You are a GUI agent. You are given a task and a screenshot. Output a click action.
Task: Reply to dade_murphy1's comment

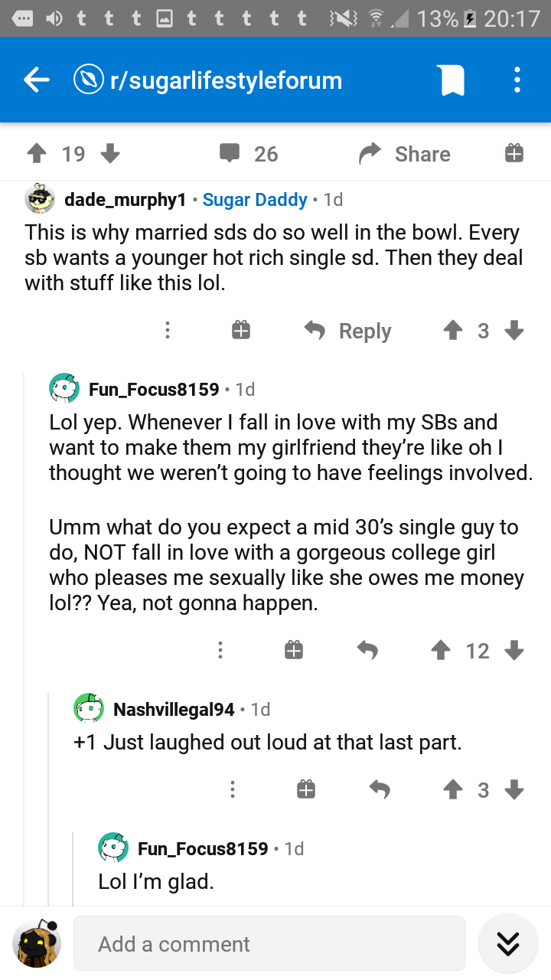coord(348,331)
